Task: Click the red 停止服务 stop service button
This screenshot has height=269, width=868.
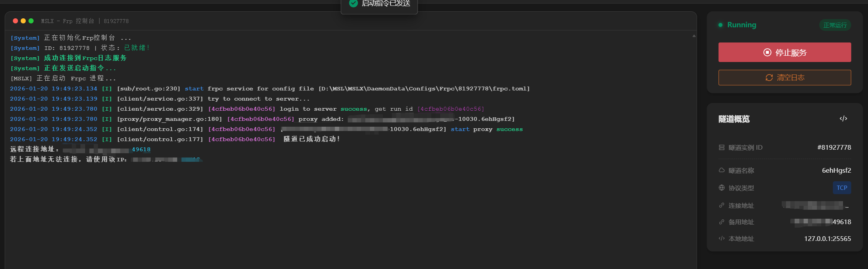Action: [x=784, y=52]
